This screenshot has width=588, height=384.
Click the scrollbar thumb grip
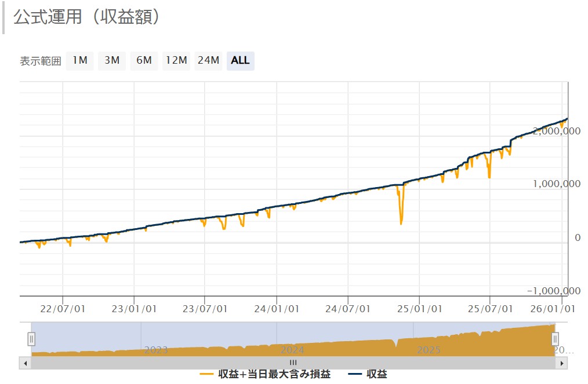pos(293,363)
